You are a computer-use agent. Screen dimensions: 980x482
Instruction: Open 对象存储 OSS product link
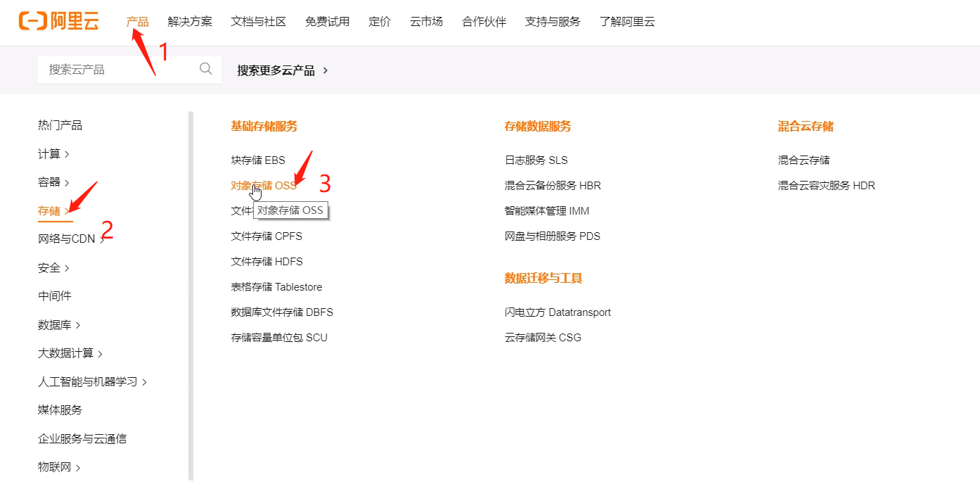coord(264,186)
